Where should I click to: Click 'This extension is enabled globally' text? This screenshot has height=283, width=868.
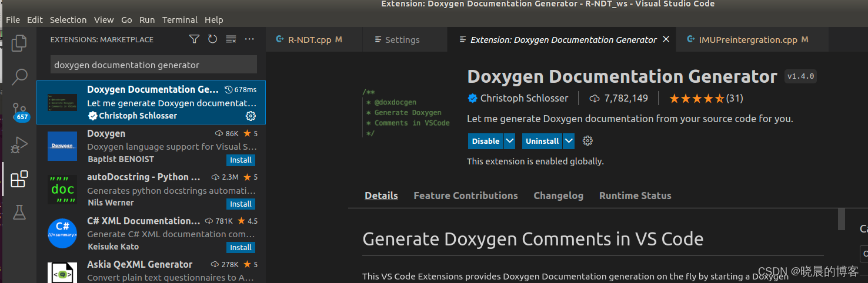pos(535,161)
